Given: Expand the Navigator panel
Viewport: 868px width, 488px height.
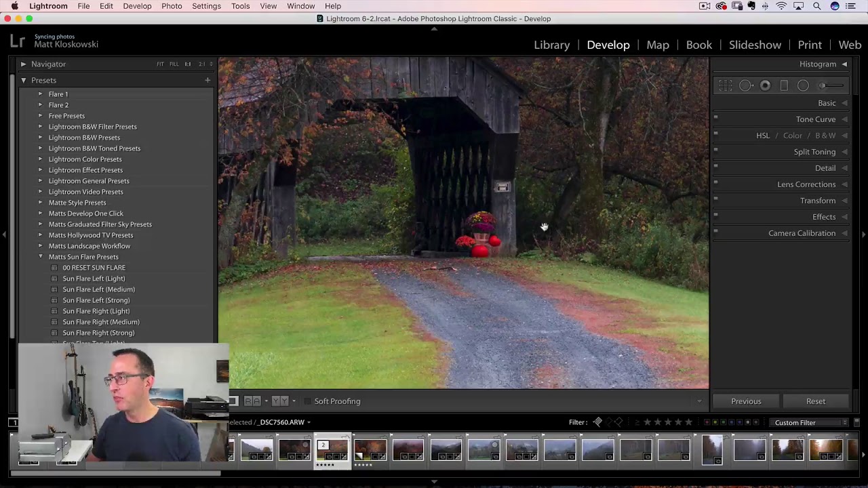Looking at the screenshot, I should click(x=23, y=64).
